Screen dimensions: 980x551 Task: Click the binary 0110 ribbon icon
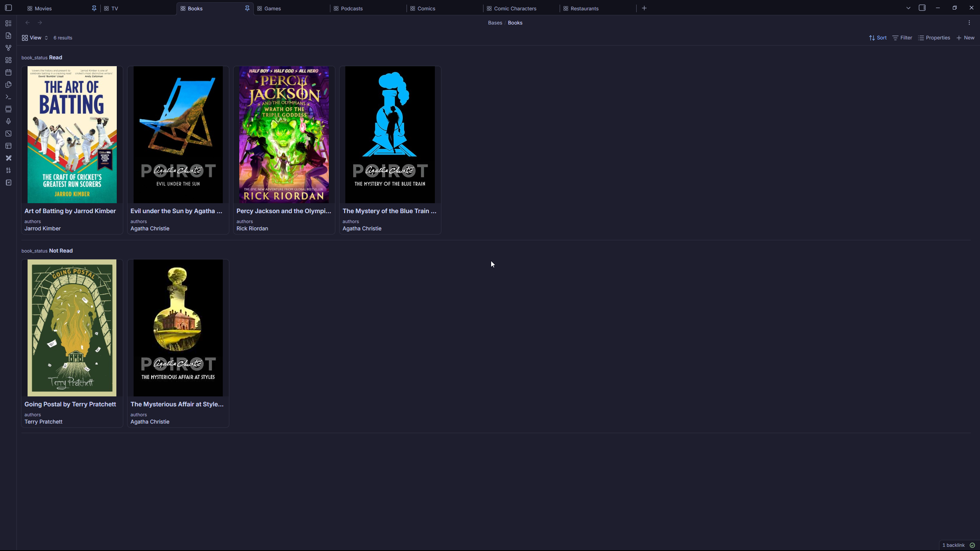click(8, 170)
